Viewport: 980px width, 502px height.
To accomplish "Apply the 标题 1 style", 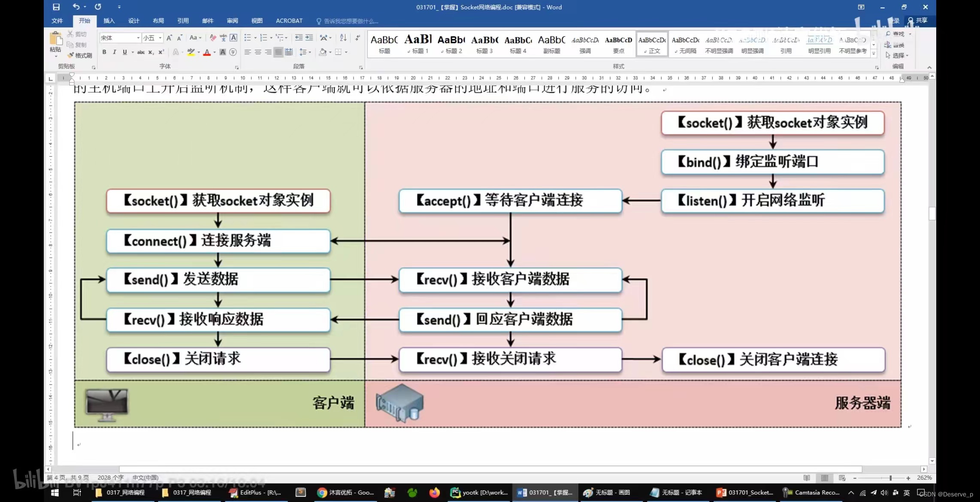I will [418, 44].
